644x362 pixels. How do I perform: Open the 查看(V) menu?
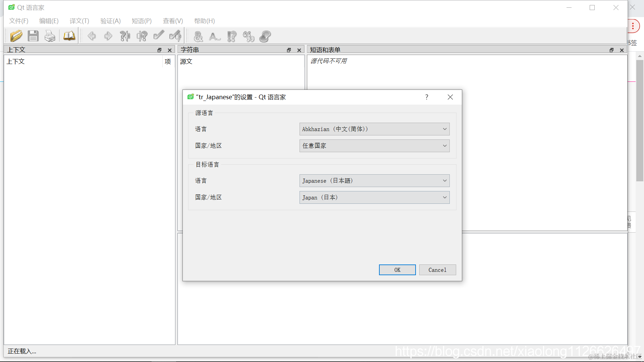(x=173, y=21)
